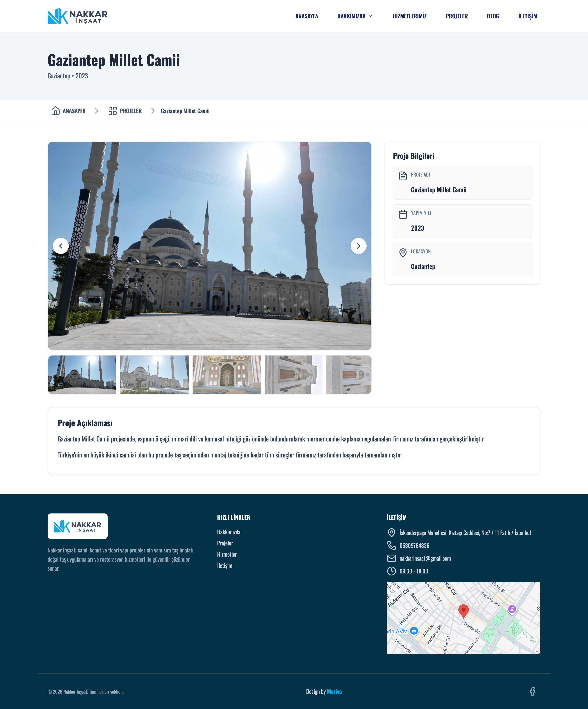Select the second mosque exterior thumbnail

click(154, 374)
